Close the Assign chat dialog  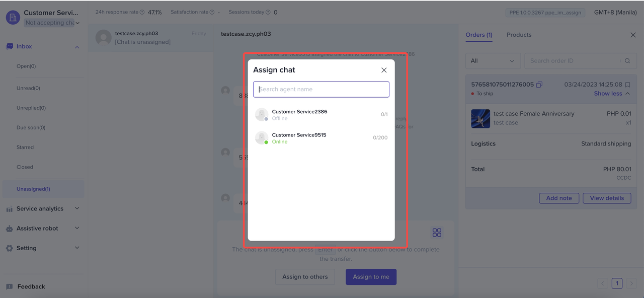(x=384, y=70)
